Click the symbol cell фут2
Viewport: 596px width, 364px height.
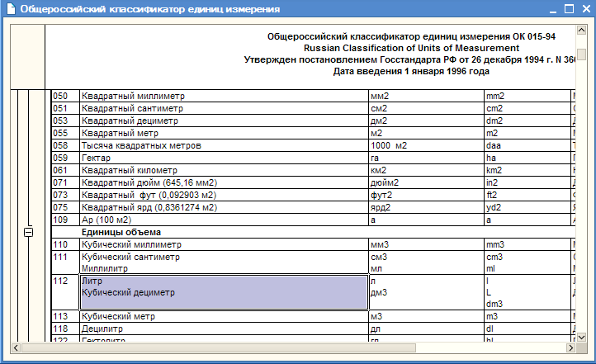[426, 195]
